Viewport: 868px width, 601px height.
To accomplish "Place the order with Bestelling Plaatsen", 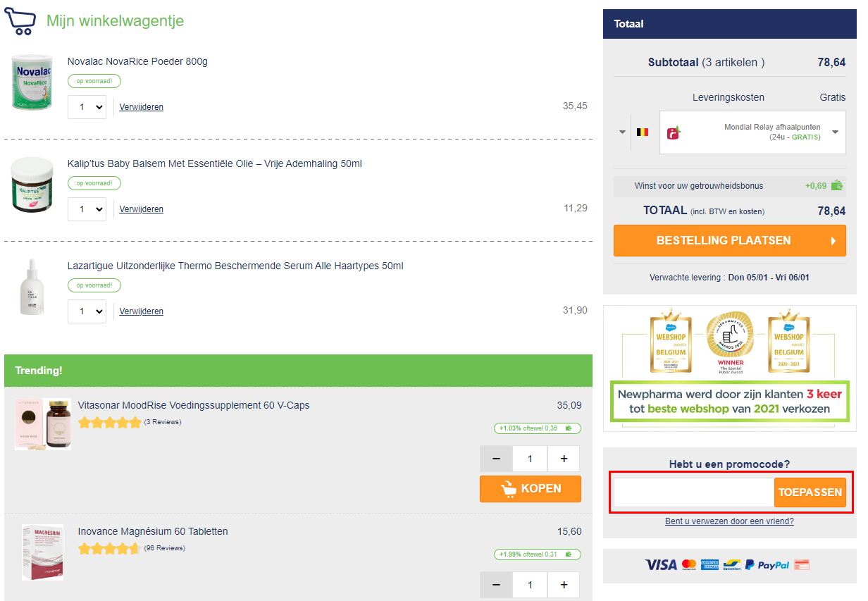I will click(x=730, y=240).
